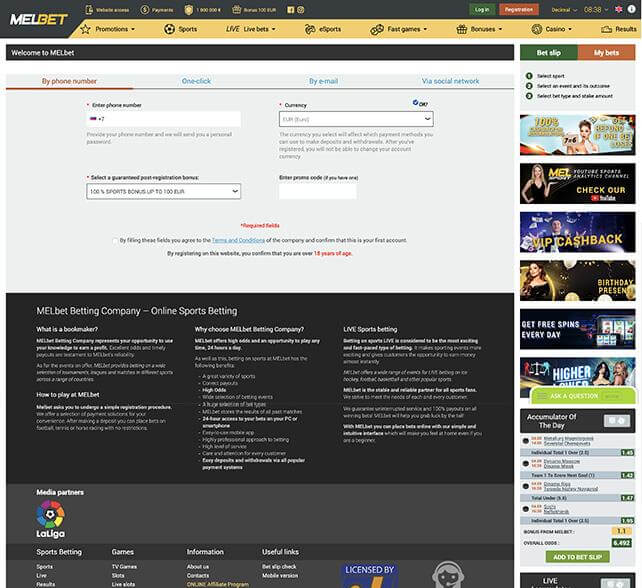Open the Bet slip tab
Image resolution: width=642 pixels, height=588 pixels.
point(549,52)
